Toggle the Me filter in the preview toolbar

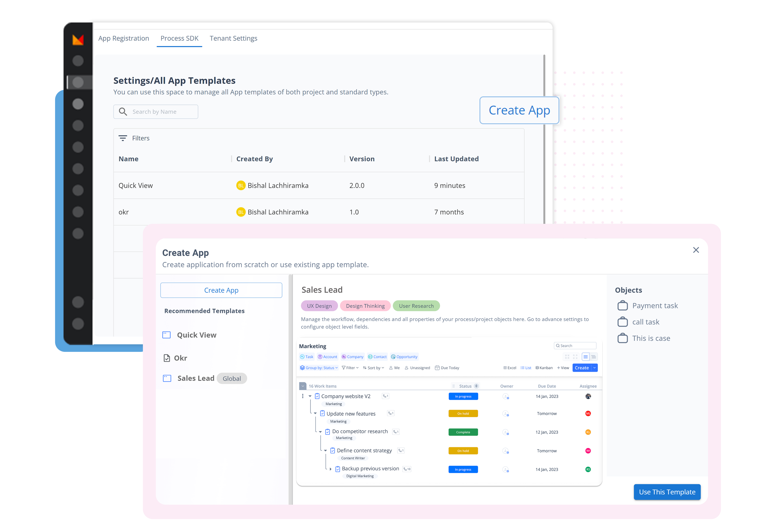pos(394,368)
